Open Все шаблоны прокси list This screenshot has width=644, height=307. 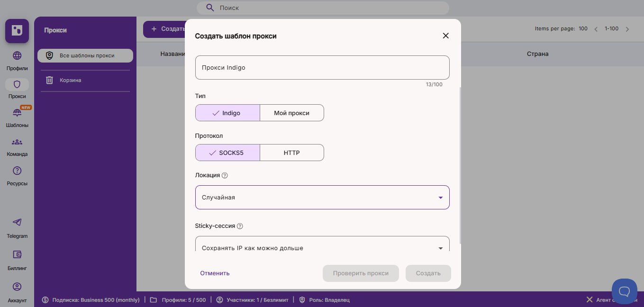click(x=85, y=55)
